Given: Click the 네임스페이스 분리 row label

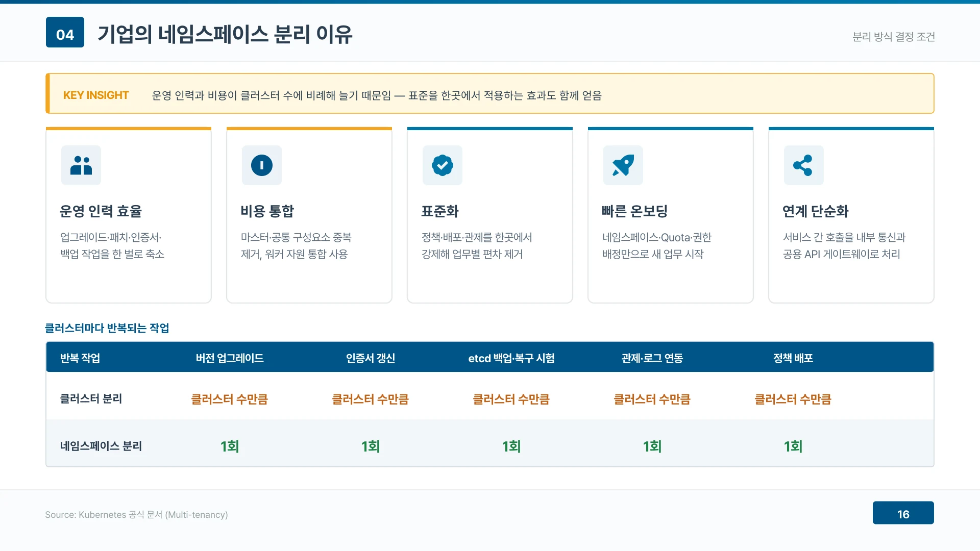Looking at the screenshot, I should coord(101,446).
